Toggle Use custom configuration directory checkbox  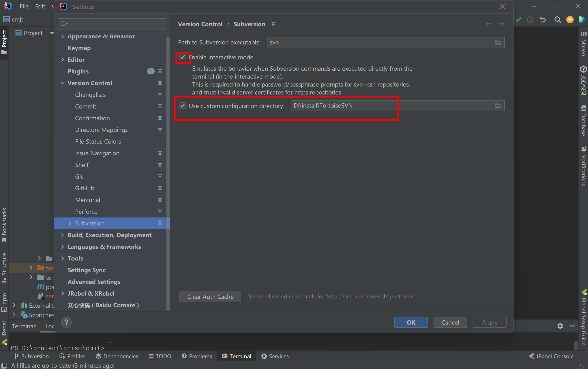(183, 106)
